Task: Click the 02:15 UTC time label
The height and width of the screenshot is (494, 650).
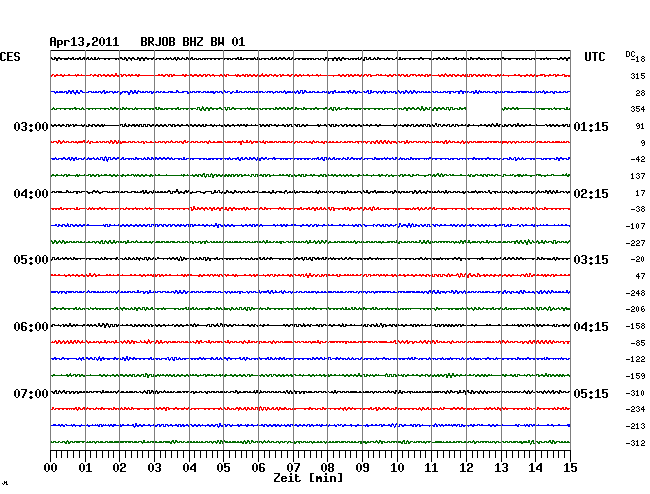Action: pyautogui.click(x=591, y=194)
